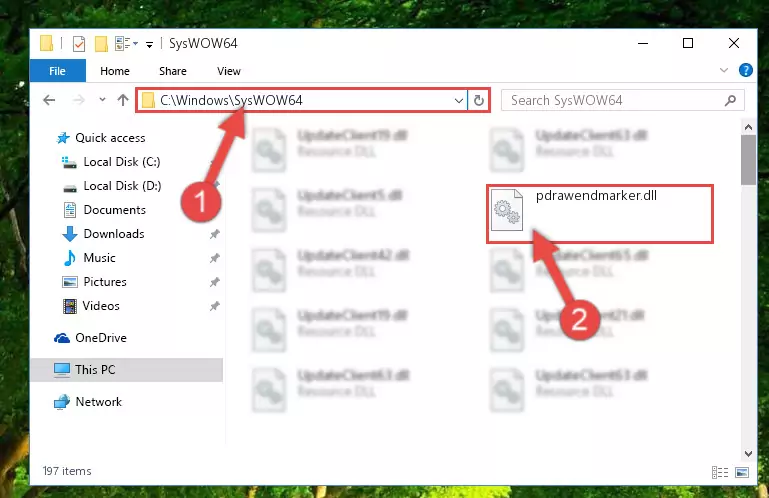Open the Videos folder in the sidebar
The width and height of the screenshot is (769, 498).
tap(91, 306)
